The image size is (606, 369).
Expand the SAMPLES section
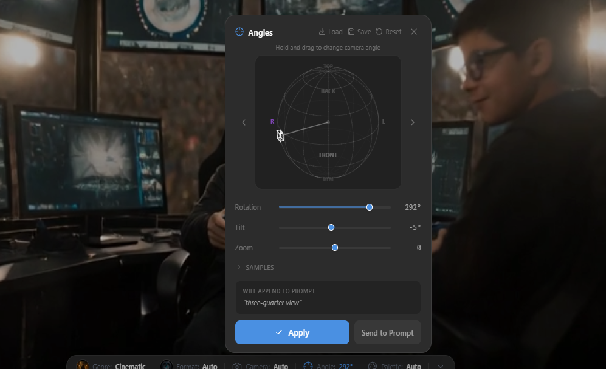[x=255, y=267]
